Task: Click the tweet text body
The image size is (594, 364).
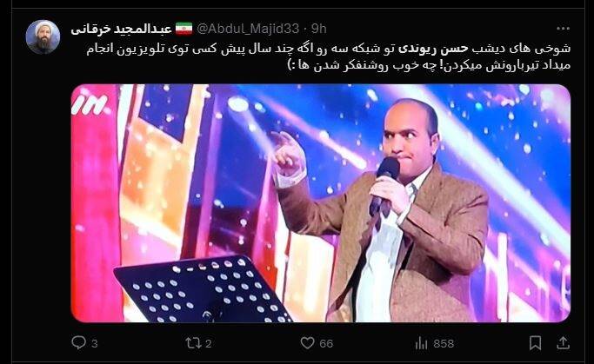Action: (x=328, y=56)
